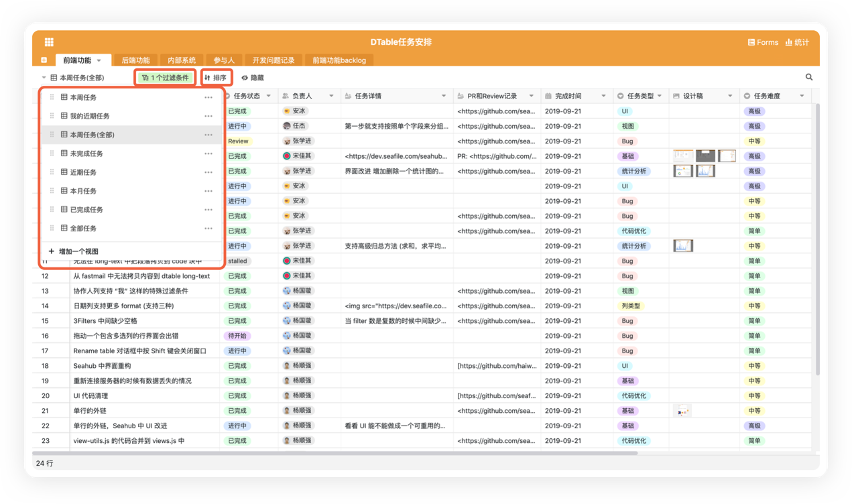Expand 任务难度 column dropdown arrow
The height and width of the screenshot is (504, 852).
pos(802,97)
